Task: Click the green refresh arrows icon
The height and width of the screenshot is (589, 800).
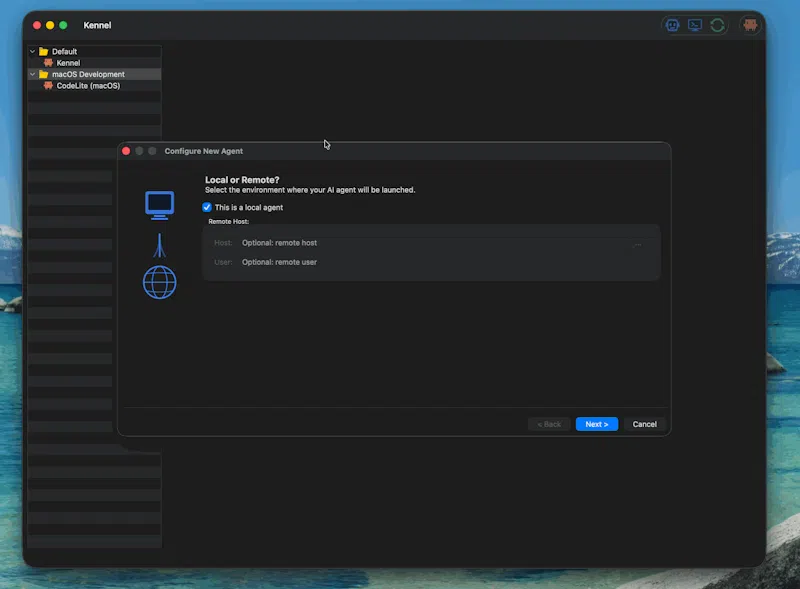Action: click(717, 25)
